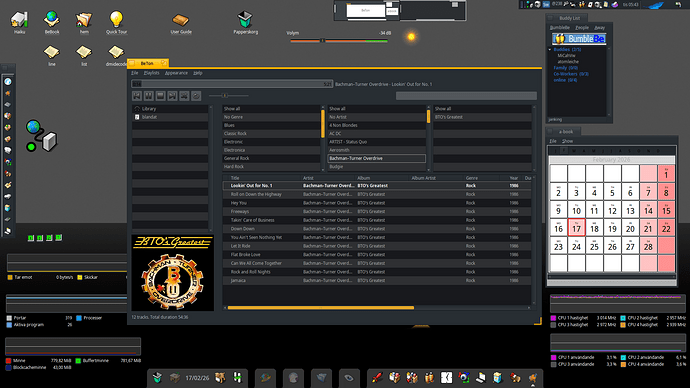Select artist Aerosmith
690x388 pixels.
377,150
